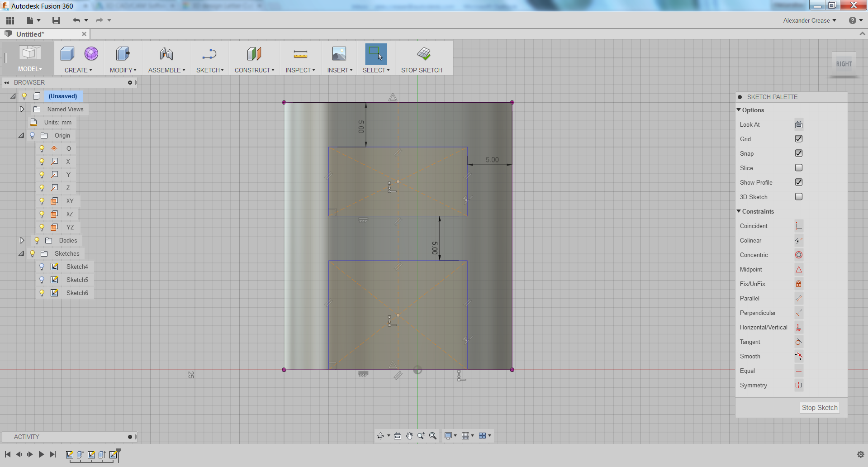Open the Look At tool in Sketch Palette

coord(798,124)
